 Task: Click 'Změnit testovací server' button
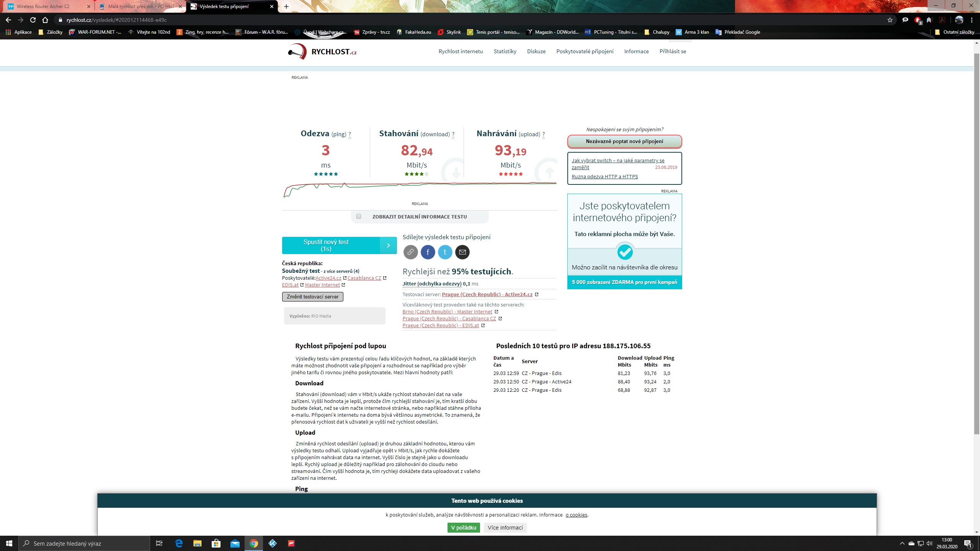pos(312,297)
